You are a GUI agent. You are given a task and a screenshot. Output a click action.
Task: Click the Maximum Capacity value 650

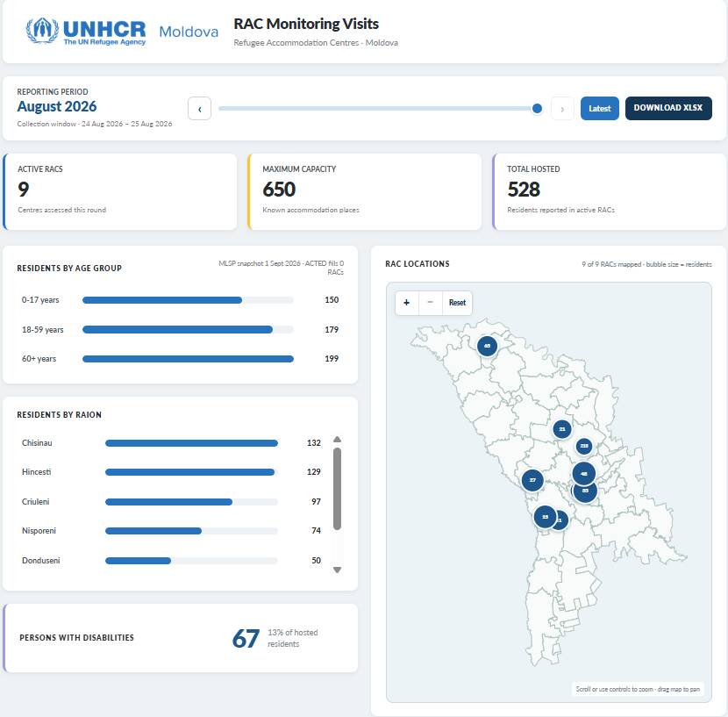tap(279, 190)
